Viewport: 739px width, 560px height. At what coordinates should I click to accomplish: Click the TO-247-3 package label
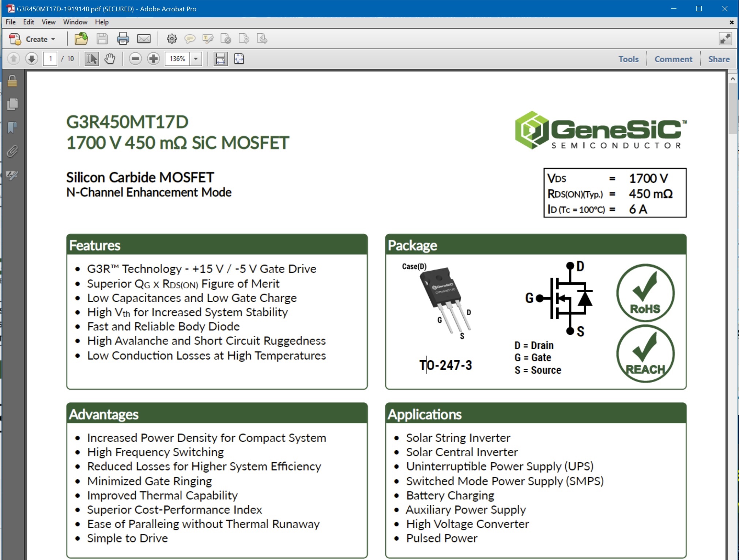click(x=445, y=365)
